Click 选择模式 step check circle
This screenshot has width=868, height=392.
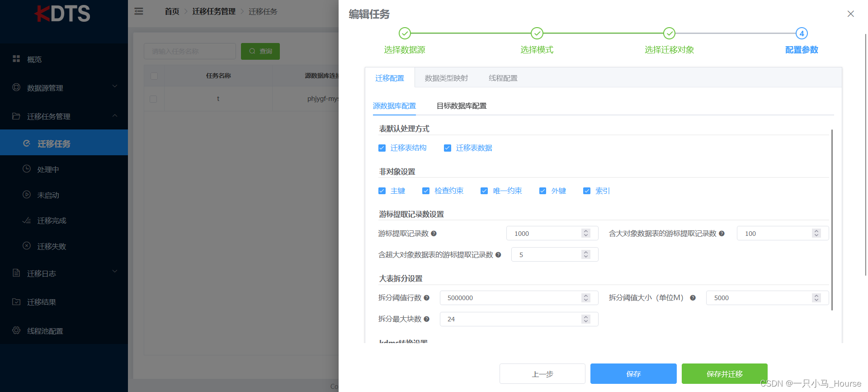[x=537, y=33]
